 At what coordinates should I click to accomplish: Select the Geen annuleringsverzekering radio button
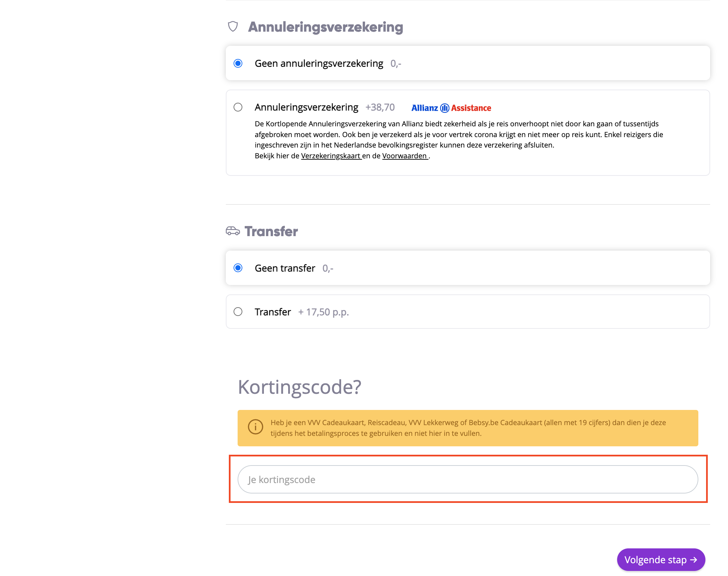238,63
